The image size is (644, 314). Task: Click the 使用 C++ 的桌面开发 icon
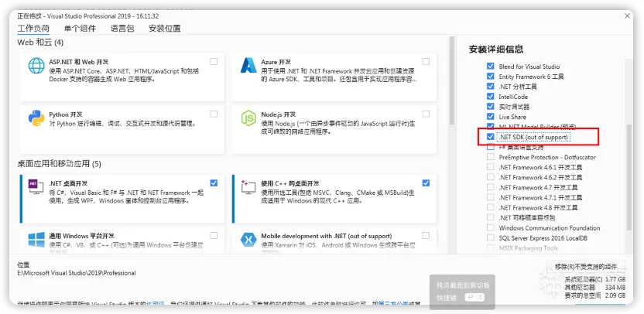(x=248, y=186)
